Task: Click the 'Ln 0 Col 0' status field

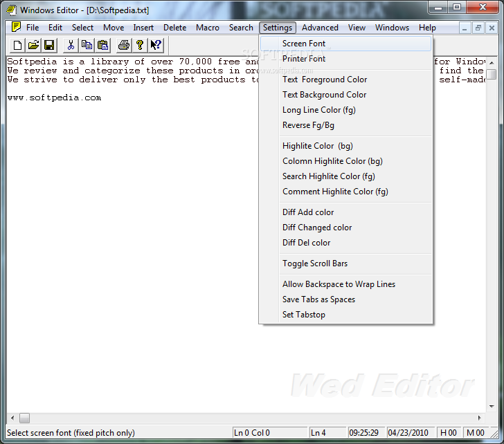Action: coord(269,433)
